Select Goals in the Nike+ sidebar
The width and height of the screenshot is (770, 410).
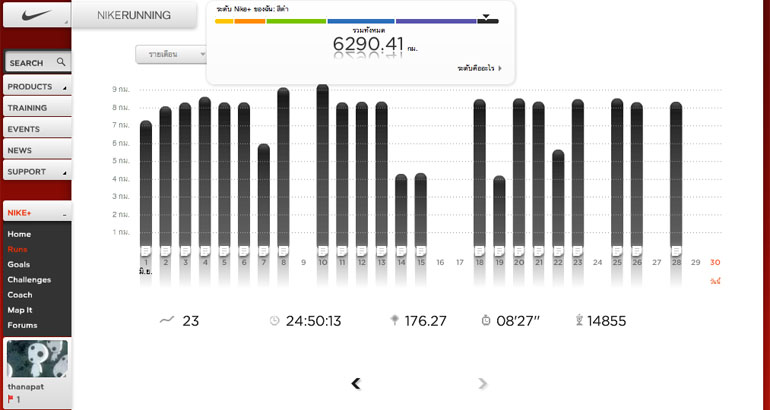[x=18, y=264]
